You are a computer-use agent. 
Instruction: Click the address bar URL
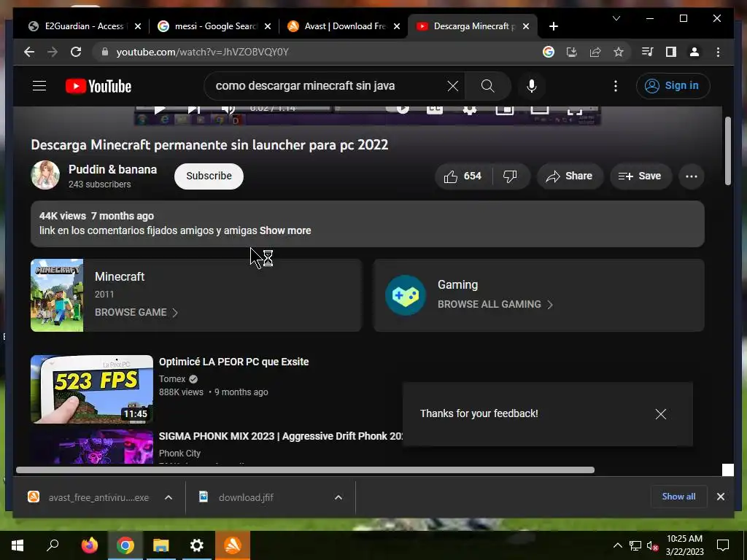(x=203, y=52)
